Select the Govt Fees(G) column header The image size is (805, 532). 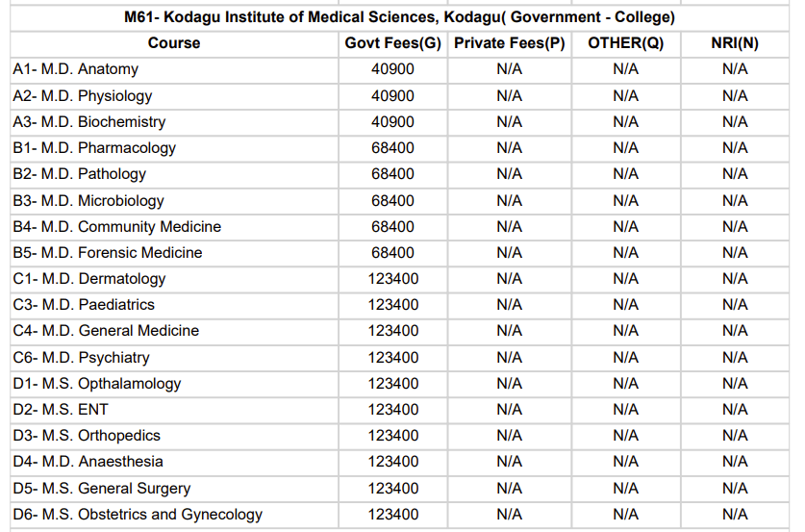click(392, 43)
